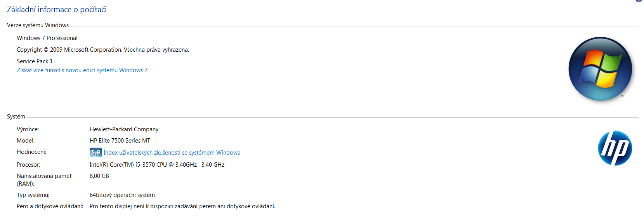Click the '8,00 GB' installed memory value

coord(99,176)
